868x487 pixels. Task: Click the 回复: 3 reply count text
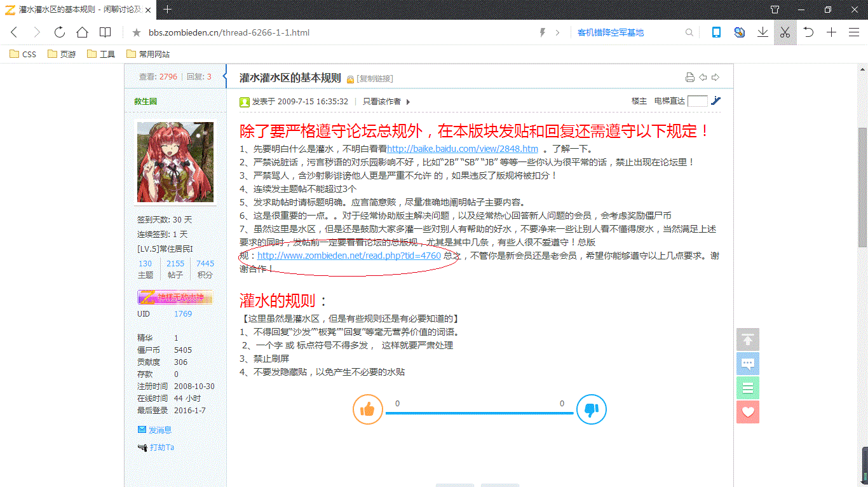(x=200, y=76)
